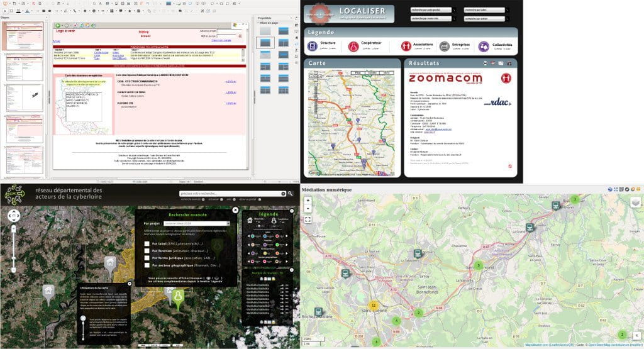Click the yellow cluster marker labeled 11

(x=374, y=306)
